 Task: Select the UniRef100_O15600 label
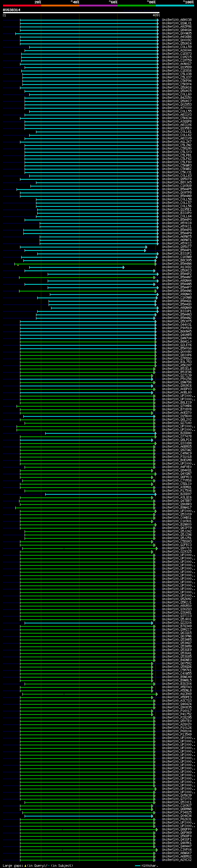(x=177, y=416)
